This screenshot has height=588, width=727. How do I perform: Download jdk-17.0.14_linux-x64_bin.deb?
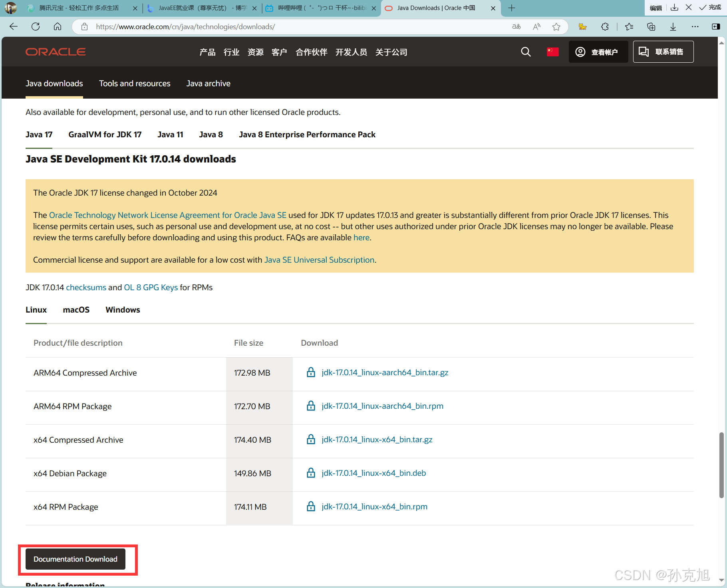(373, 473)
